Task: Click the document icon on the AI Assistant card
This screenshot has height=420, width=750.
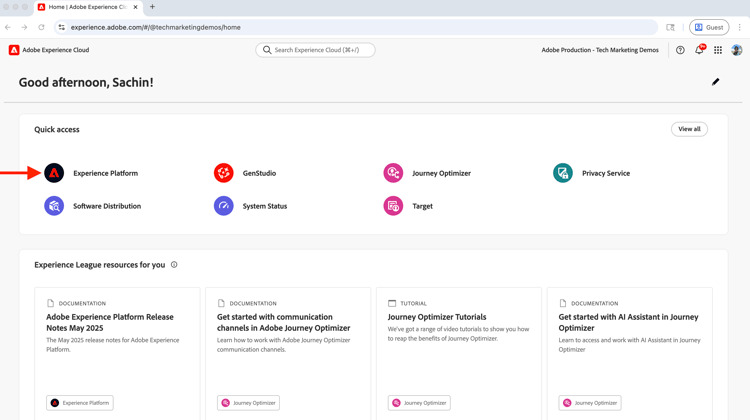Action: 562,303
